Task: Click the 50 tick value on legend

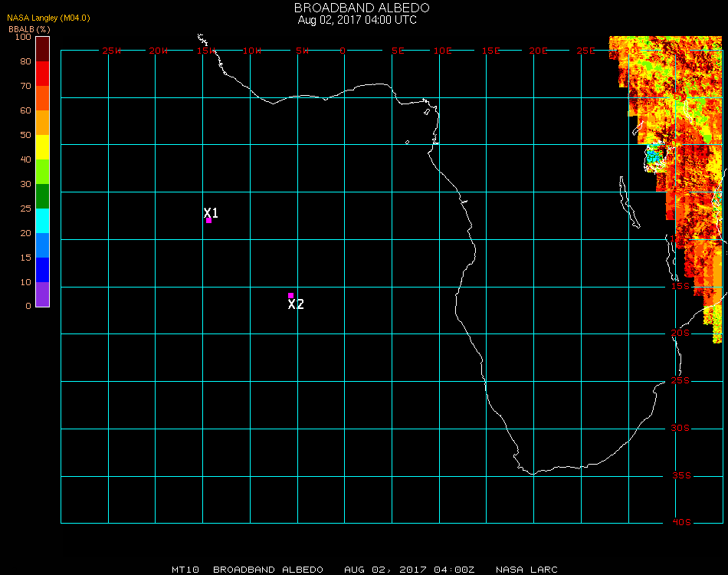Action: (x=25, y=135)
